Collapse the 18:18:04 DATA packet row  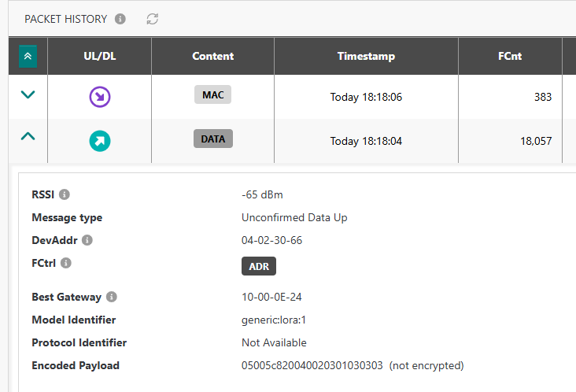[28, 136]
